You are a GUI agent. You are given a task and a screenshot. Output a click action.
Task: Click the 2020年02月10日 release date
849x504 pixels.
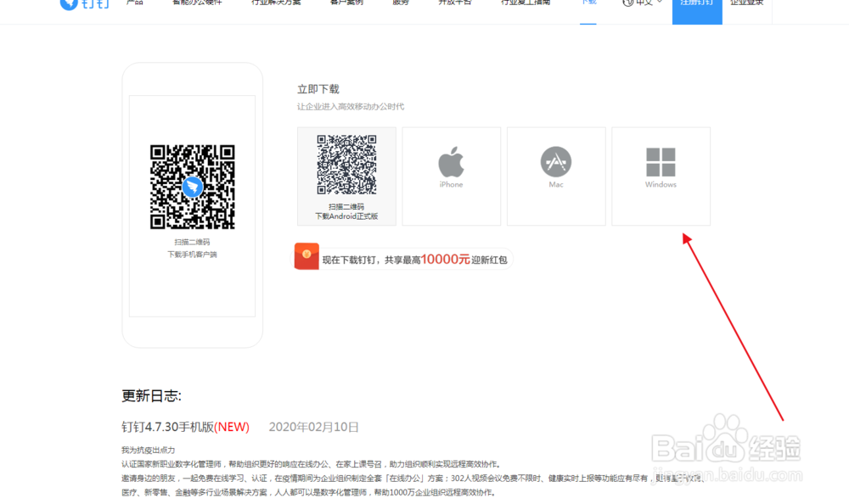click(314, 427)
